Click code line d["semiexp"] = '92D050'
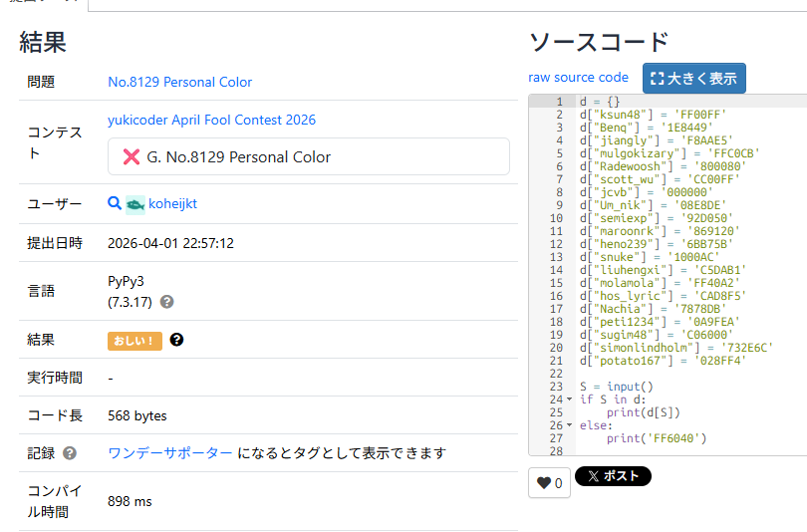 pyautogui.click(x=657, y=218)
